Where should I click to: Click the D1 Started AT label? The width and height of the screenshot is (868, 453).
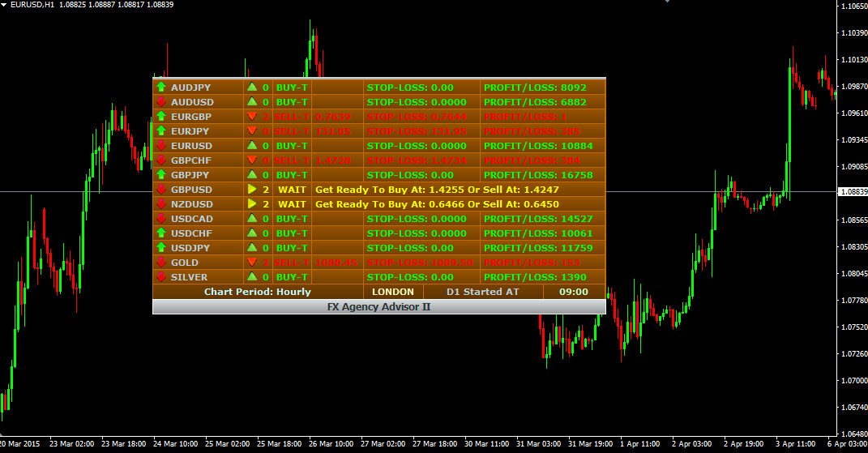click(483, 292)
